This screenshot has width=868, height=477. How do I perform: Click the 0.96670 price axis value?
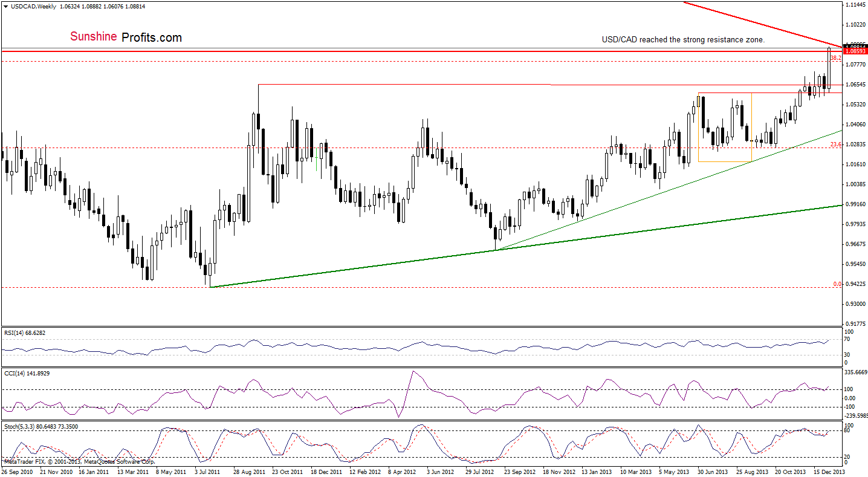coord(857,244)
